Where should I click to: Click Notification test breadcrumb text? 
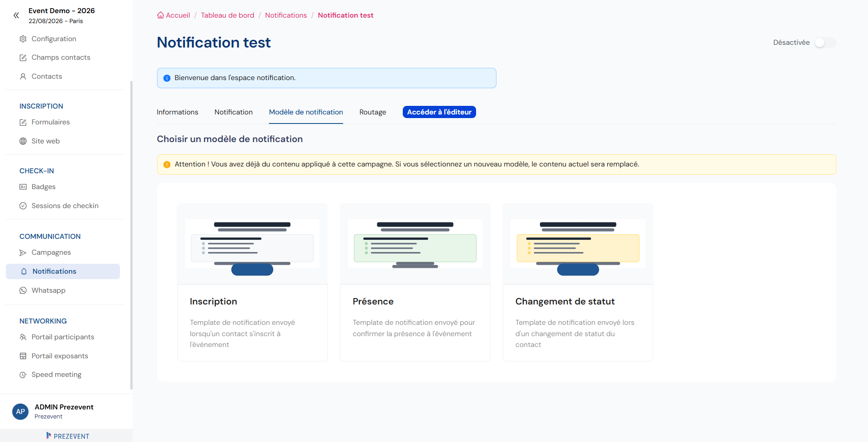pyautogui.click(x=346, y=15)
